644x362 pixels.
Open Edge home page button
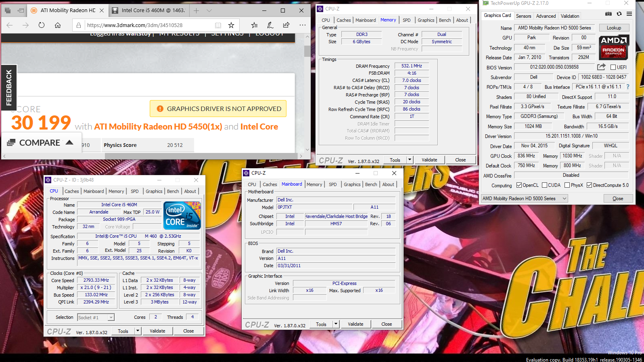tap(58, 25)
